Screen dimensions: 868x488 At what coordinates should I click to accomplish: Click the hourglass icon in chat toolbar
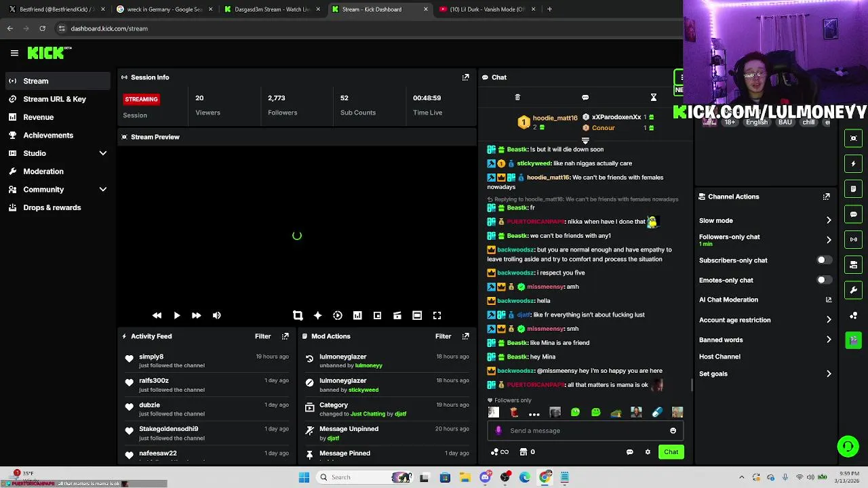point(654,98)
